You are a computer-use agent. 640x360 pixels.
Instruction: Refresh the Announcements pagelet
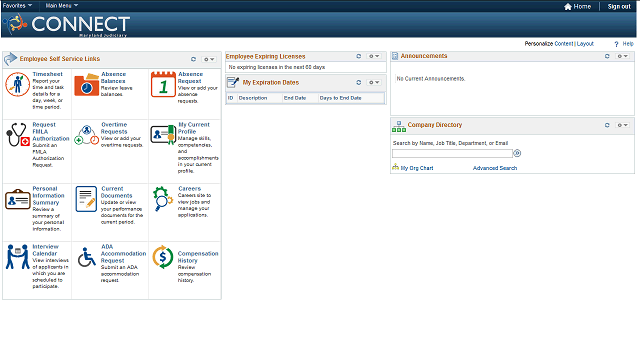[x=607, y=56]
